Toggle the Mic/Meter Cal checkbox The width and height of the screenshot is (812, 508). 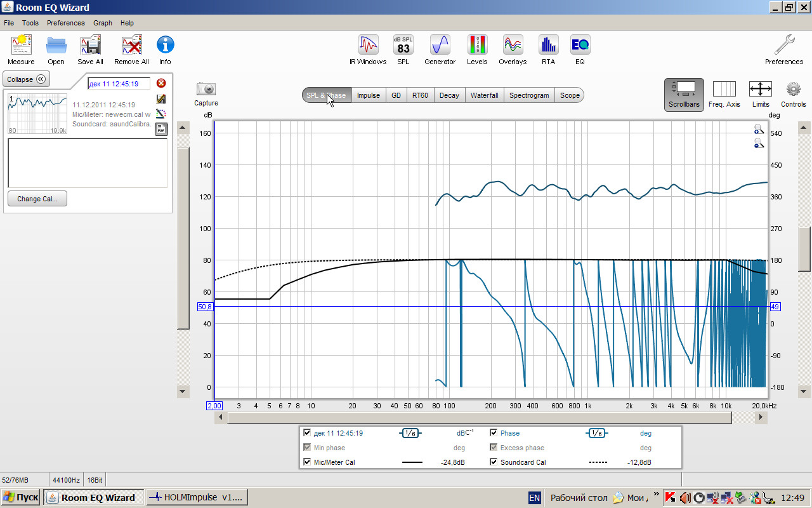pos(307,462)
